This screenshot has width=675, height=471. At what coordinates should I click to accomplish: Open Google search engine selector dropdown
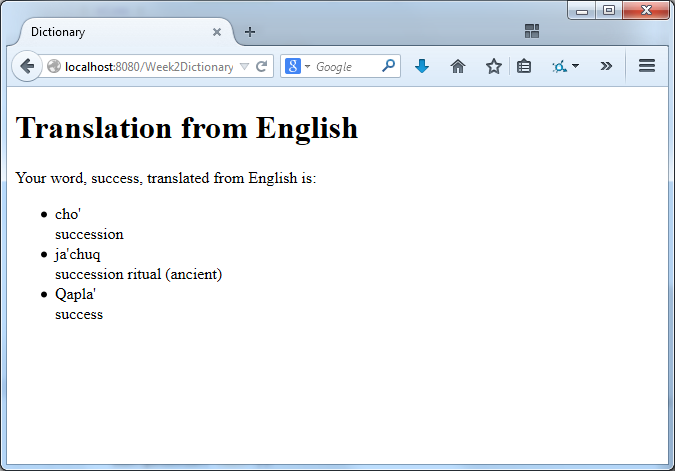298,67
